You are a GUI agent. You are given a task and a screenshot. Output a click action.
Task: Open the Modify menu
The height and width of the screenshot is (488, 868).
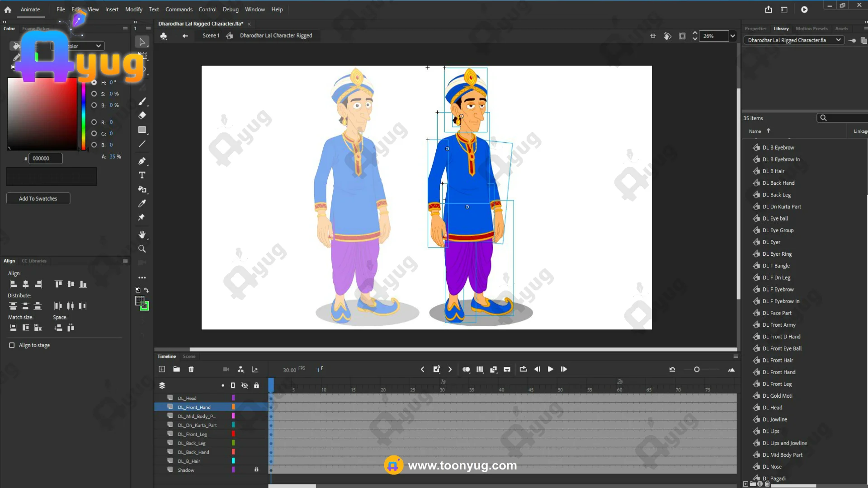click(x=133, y=9)
